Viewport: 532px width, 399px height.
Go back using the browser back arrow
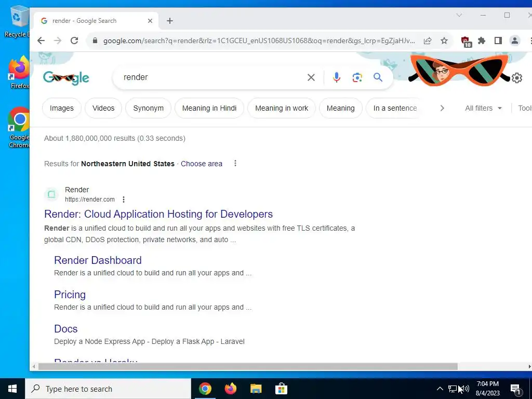click(41, 41)
